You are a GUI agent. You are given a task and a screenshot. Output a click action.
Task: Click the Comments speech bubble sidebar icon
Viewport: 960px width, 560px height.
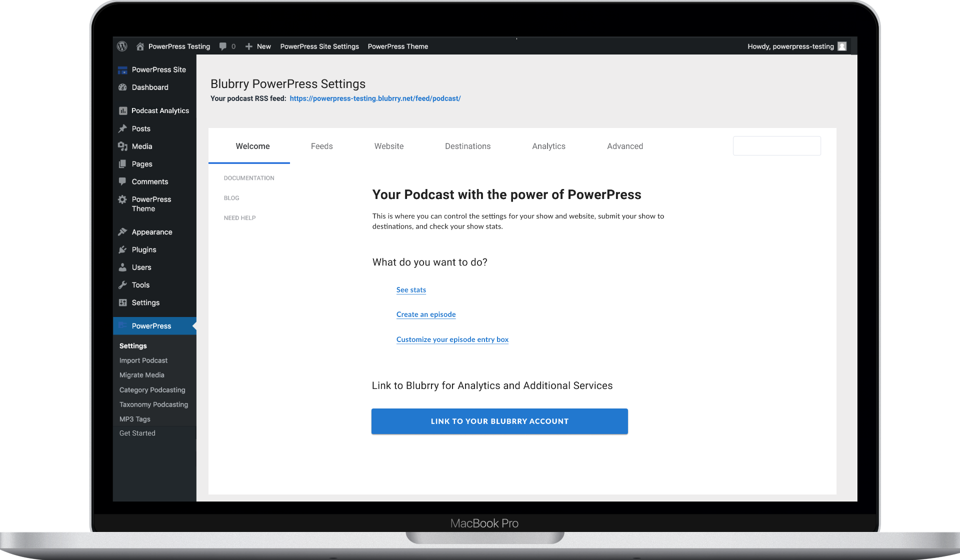click(122, 181)
